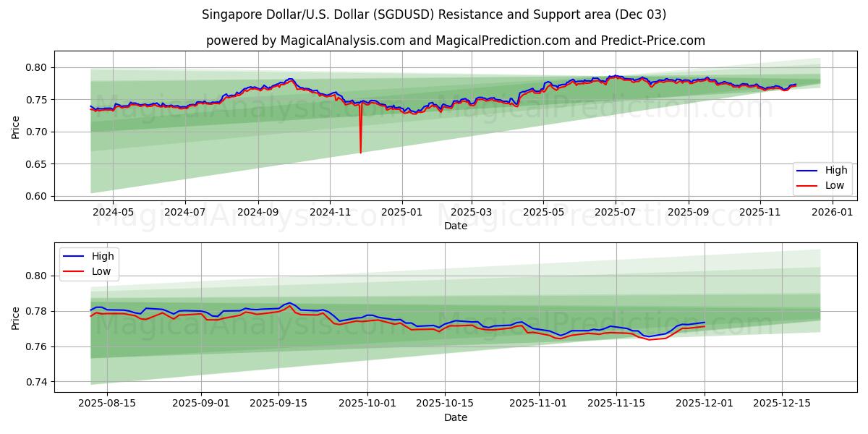
Task: Toggle the High entry in bottom chart legend
Action: (102, 255)
